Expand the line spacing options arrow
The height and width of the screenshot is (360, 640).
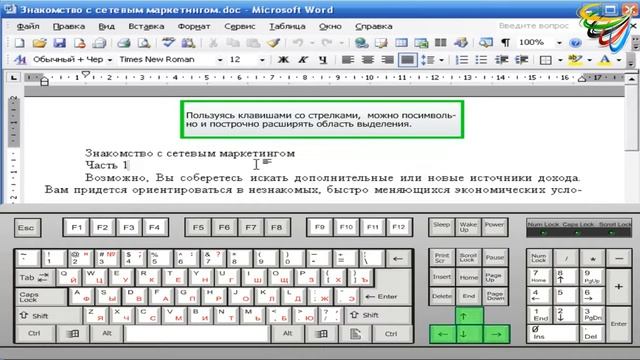click(442, 60)
